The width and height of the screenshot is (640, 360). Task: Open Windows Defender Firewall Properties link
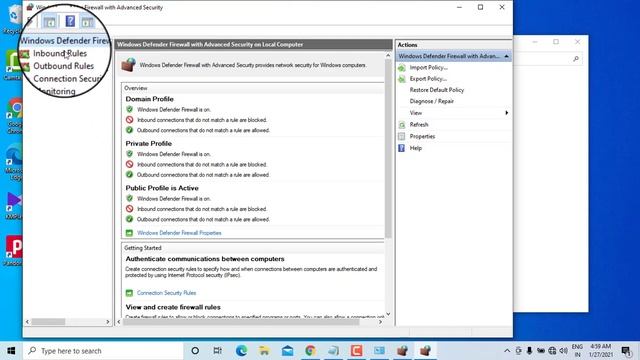(x=179, y=233)
